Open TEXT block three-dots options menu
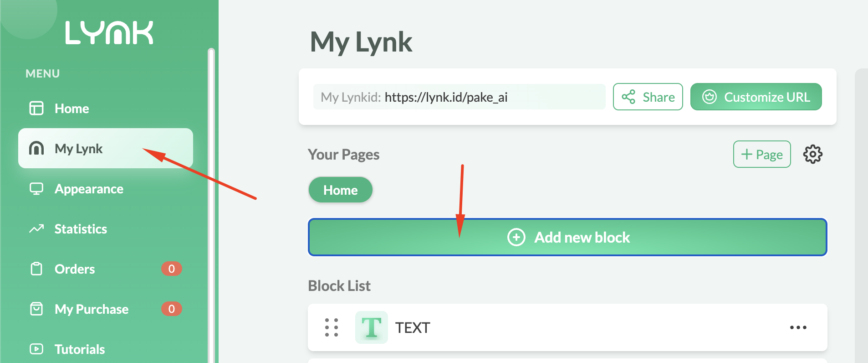Viewport: 868px width, 363px height. pos(798,327)
